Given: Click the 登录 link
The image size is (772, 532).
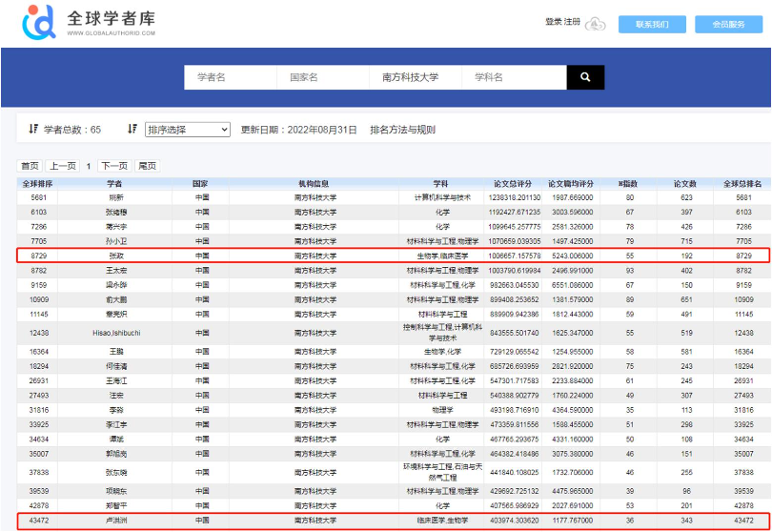Looking at the screenshot, I should click(553, 22).
